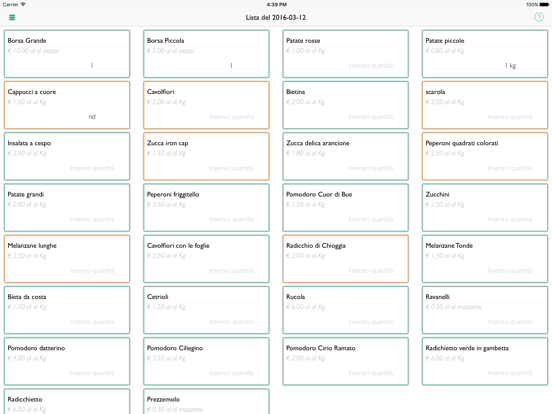Open the hamburger menu icon
552x414 pixels.
point(12,17)
